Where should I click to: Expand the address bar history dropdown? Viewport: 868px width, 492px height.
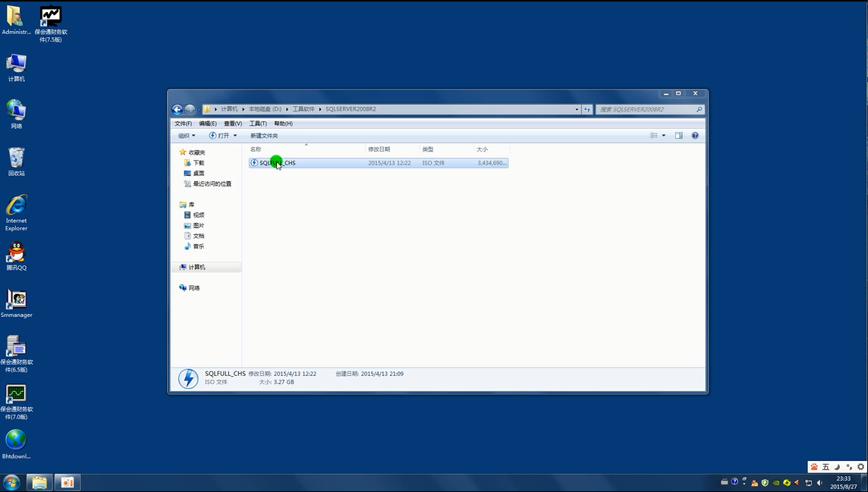[x=577, y=109]
